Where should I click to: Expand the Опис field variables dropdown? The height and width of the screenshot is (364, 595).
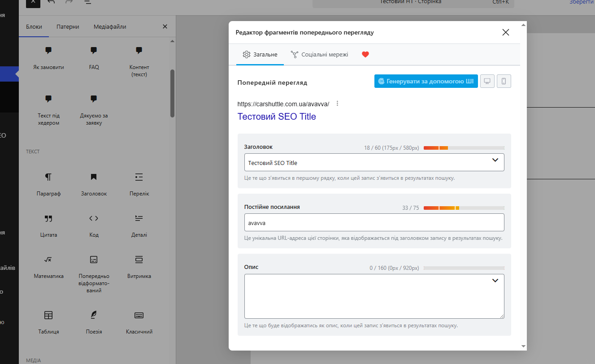(495, 281)
